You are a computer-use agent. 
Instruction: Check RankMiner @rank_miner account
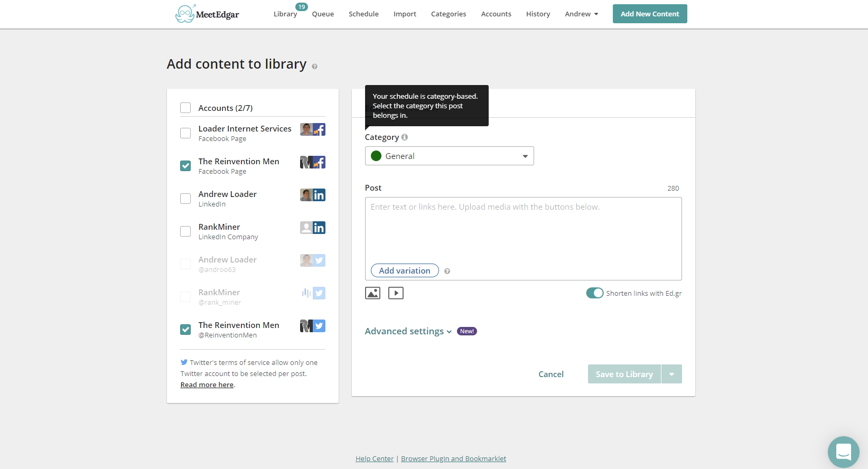[x=185, y=297]
